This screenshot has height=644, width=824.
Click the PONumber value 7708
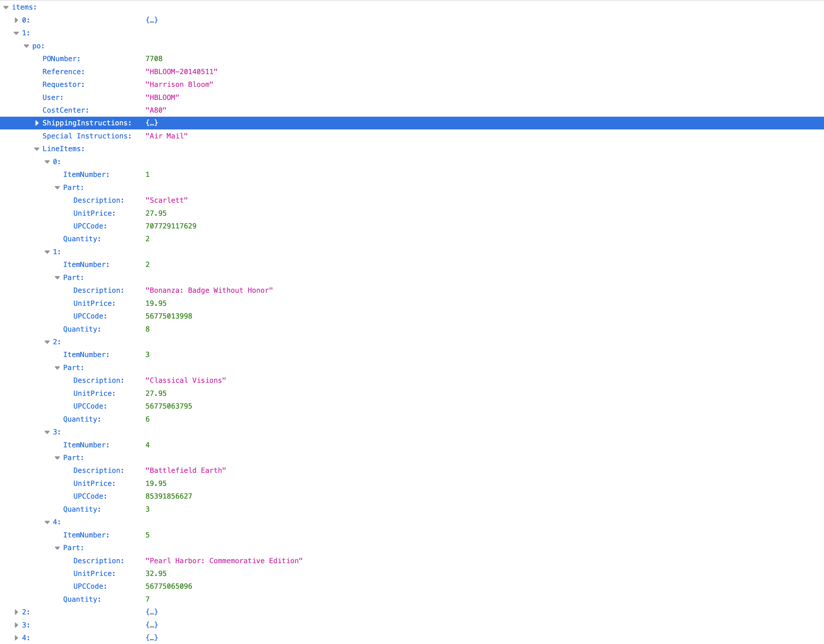pos(154,59)
